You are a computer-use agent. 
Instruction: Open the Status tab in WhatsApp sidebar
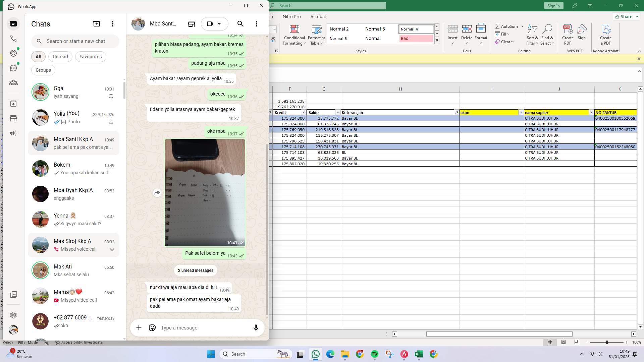(x=13, y=53)
